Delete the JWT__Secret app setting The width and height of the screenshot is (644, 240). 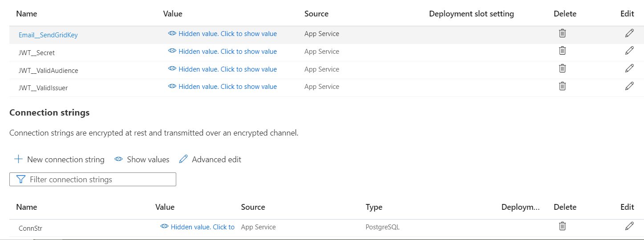563,51
